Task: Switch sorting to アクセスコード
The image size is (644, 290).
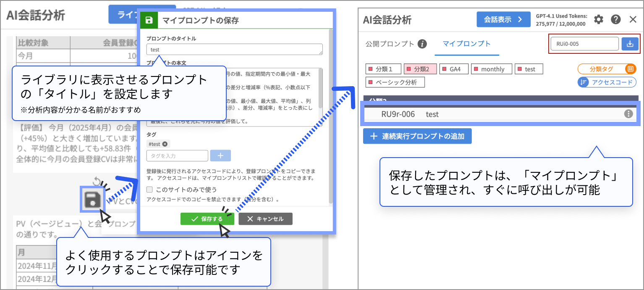Action: (607, 82)
